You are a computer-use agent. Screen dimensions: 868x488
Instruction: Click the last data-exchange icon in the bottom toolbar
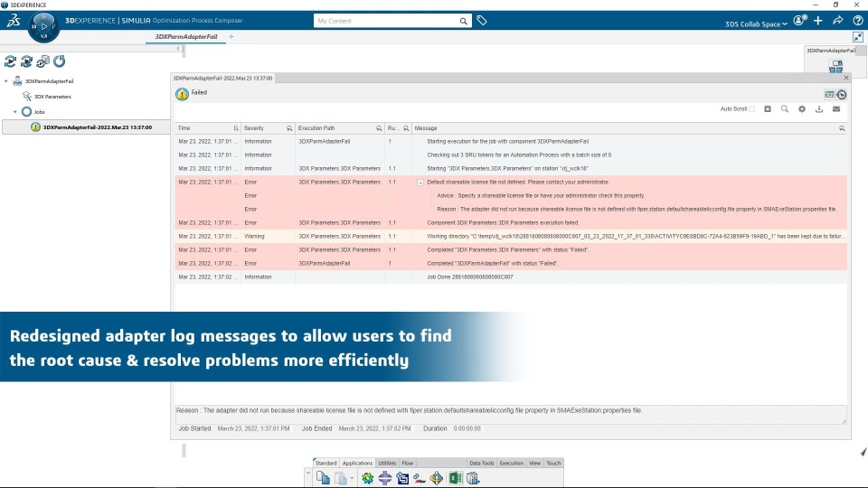coord(473,478)
